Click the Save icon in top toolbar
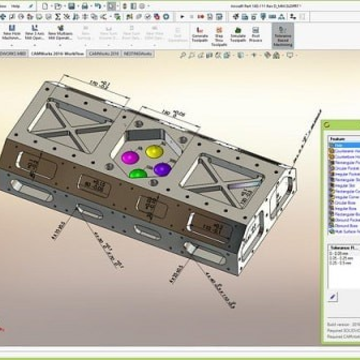This screenshot has height=360, width=360. point(71,6)
